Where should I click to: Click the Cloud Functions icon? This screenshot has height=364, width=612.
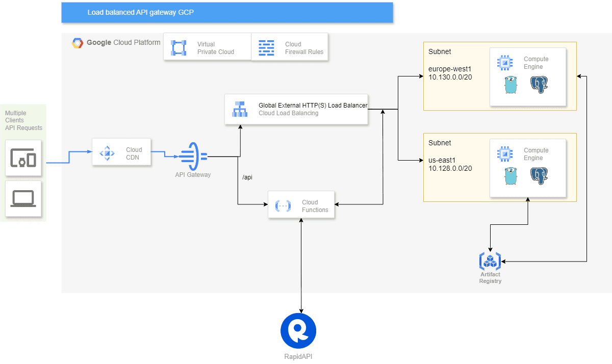283,205
